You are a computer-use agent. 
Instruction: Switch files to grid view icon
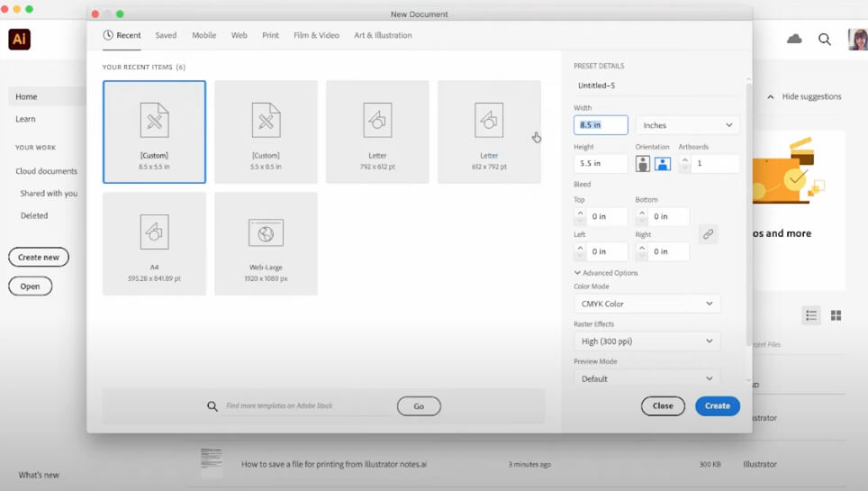tap(836, 315)
